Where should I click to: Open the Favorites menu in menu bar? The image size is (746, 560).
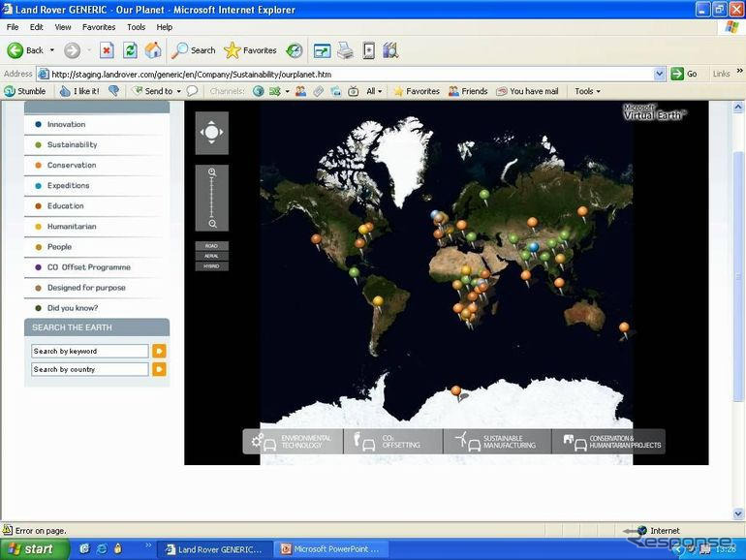(x=98, y=27)
